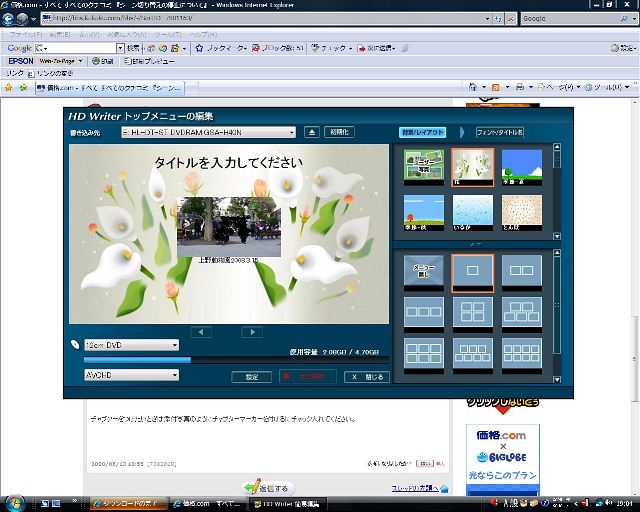This screenshot has width=640, height=512.
Task: Click the 設定 settings button
Action: [251, 377]
